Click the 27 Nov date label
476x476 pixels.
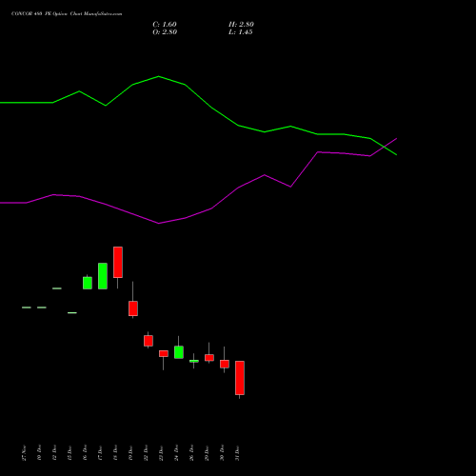(24, 453)
